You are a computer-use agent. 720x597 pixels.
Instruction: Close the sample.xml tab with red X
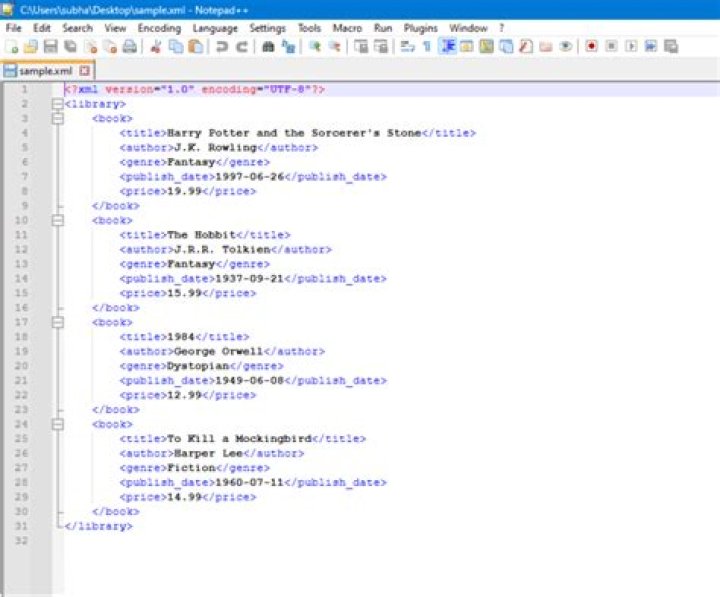point(84,71)
